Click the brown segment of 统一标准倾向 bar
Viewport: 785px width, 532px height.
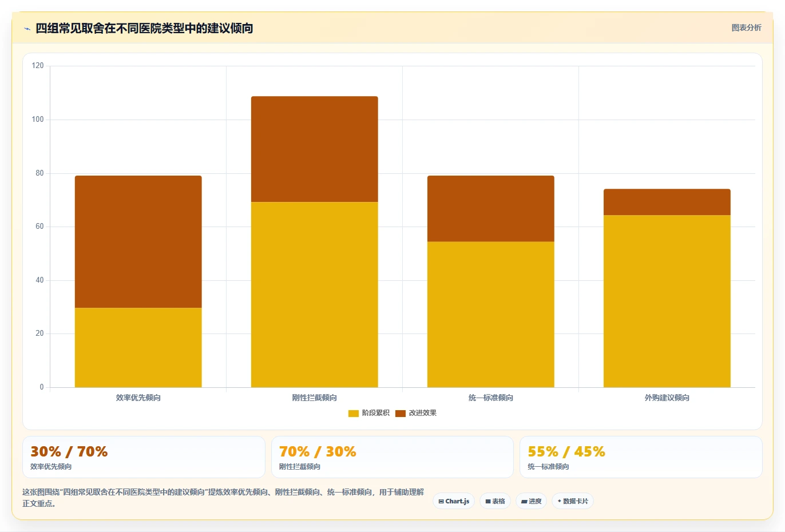491,208
